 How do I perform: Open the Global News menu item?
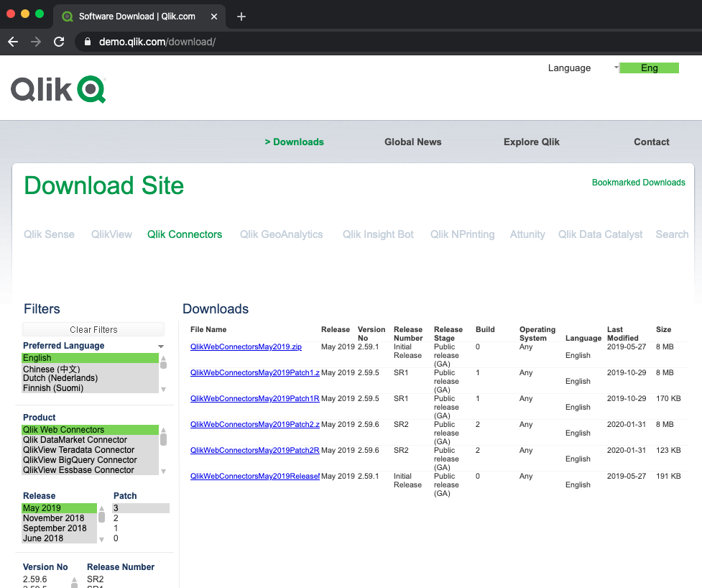(x=412, y=142)
